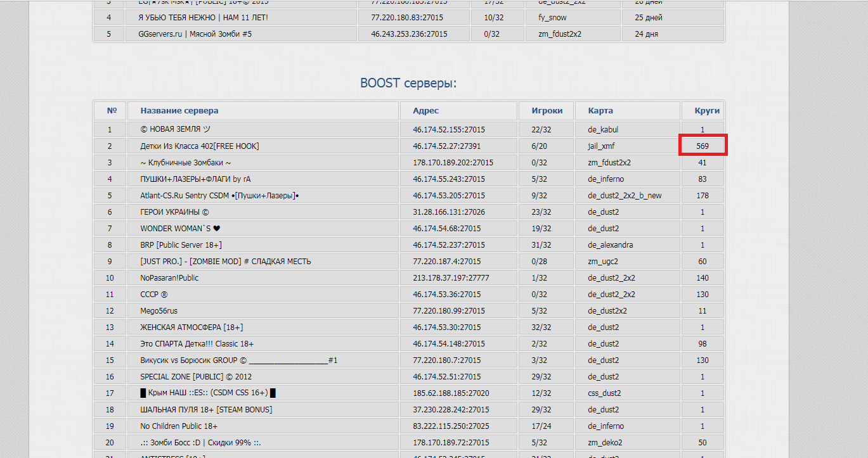Viewport: 868px width, 458px height.
Task: Click the 'BOOST серверы:' heading
Action: click(x=408, y=83)
